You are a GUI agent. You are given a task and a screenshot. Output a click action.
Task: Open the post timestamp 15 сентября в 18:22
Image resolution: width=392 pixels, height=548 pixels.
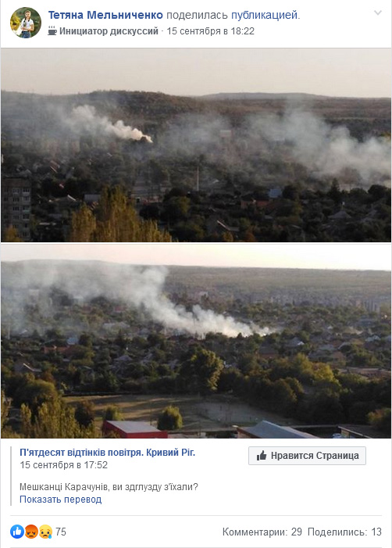211,31
